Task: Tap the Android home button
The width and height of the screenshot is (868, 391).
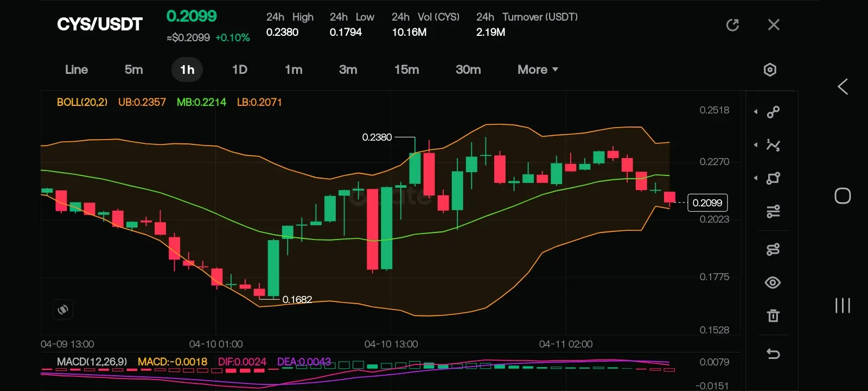Action: (x=843, y=195)
